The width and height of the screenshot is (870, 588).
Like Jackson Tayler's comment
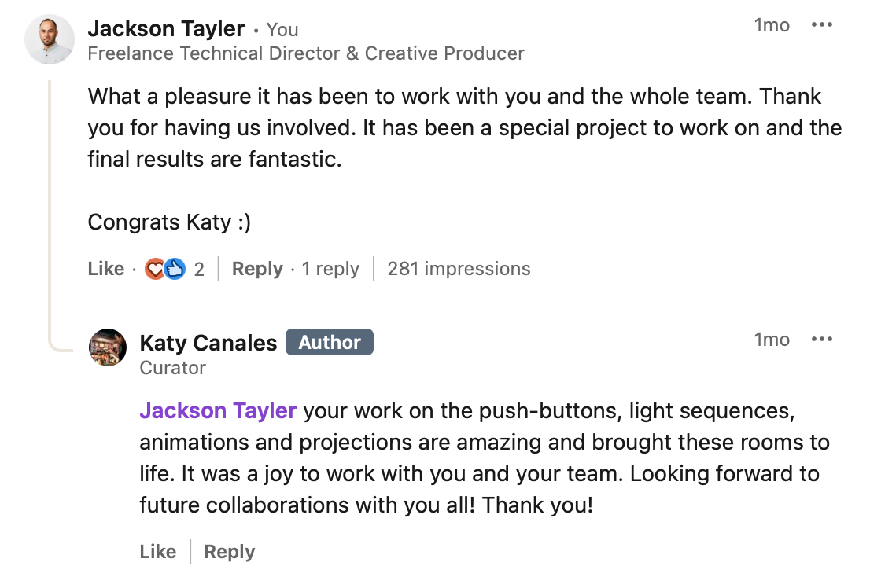tap(106, 269)
